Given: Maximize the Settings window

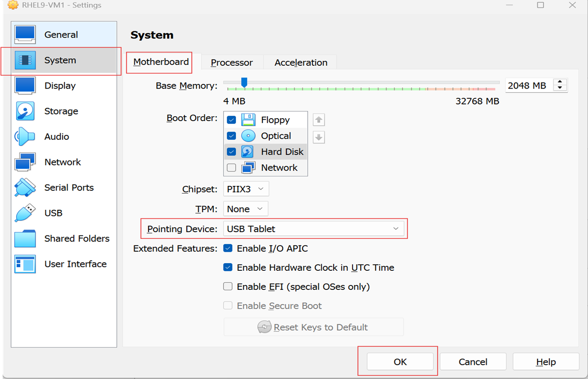Looking at the screenshot, I should (540, 5).
